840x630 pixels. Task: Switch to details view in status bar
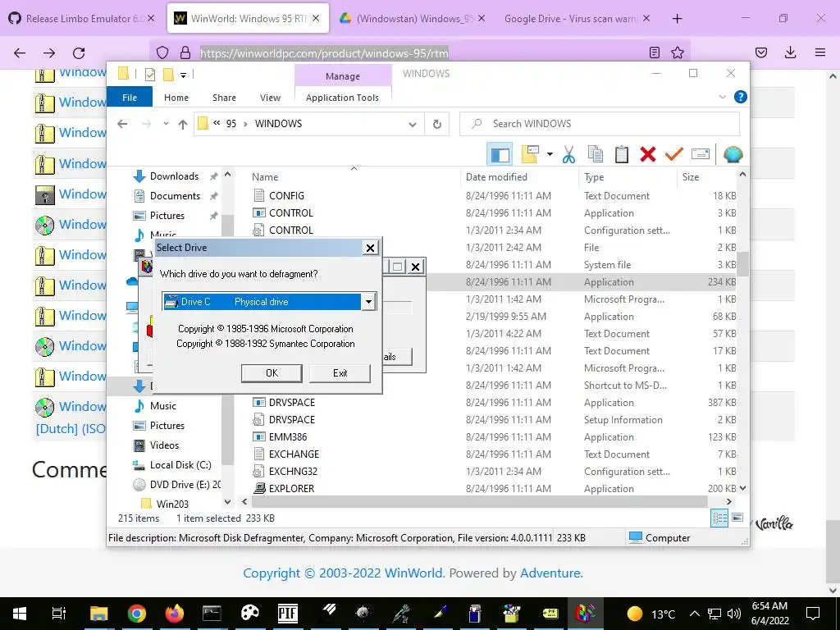(x=719, y=518)
